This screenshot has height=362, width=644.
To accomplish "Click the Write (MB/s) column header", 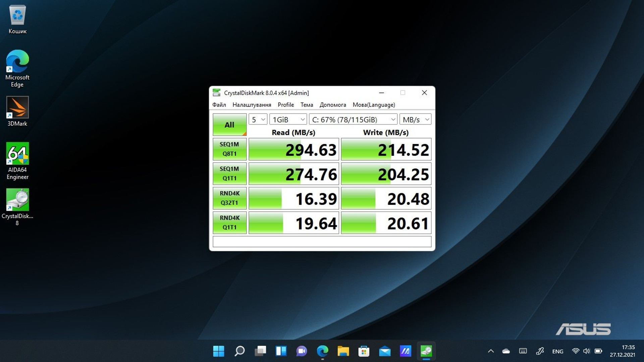I will pyautogui.click(x=386, y=133).
